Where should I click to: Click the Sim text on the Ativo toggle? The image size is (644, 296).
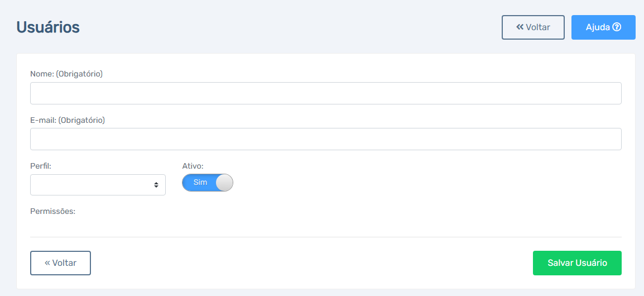tap(200, 183)
